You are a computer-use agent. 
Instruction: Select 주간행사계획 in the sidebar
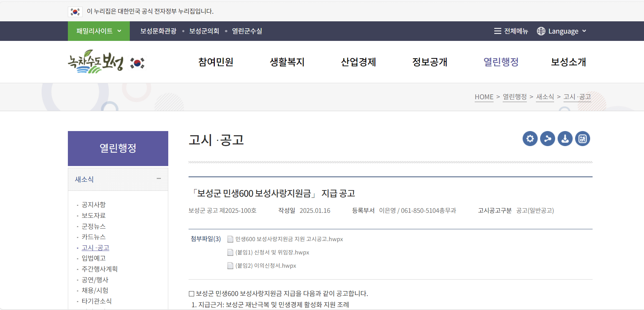[x=99, y=269]
